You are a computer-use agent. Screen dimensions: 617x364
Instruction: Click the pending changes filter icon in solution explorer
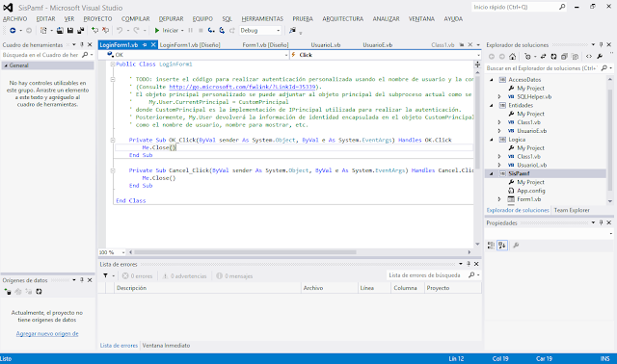tap(527, 57)
